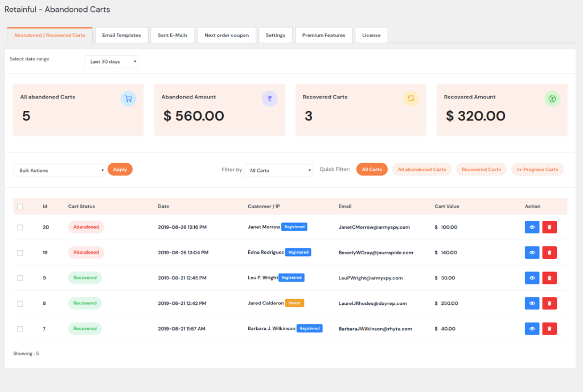Select the All Carts quick filter
Image resolution: width=583 pixels, height=392 pixels.
pyautogui.click(x=372, y=170)
